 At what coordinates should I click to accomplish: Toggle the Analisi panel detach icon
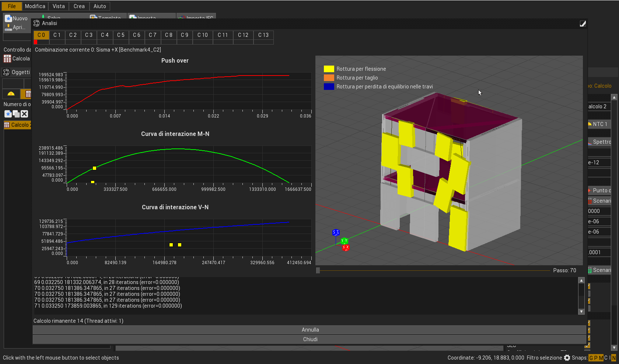click(x=583, y=24)
